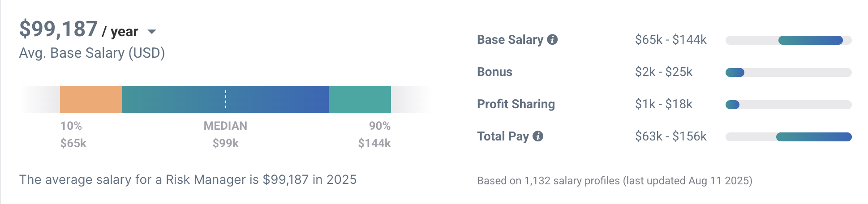Image resolution: width=868 pixels, height=204 pixels.
Task: Click the $99,187 average salary figure
Action: pyautogui.click(x=58, y=29)
